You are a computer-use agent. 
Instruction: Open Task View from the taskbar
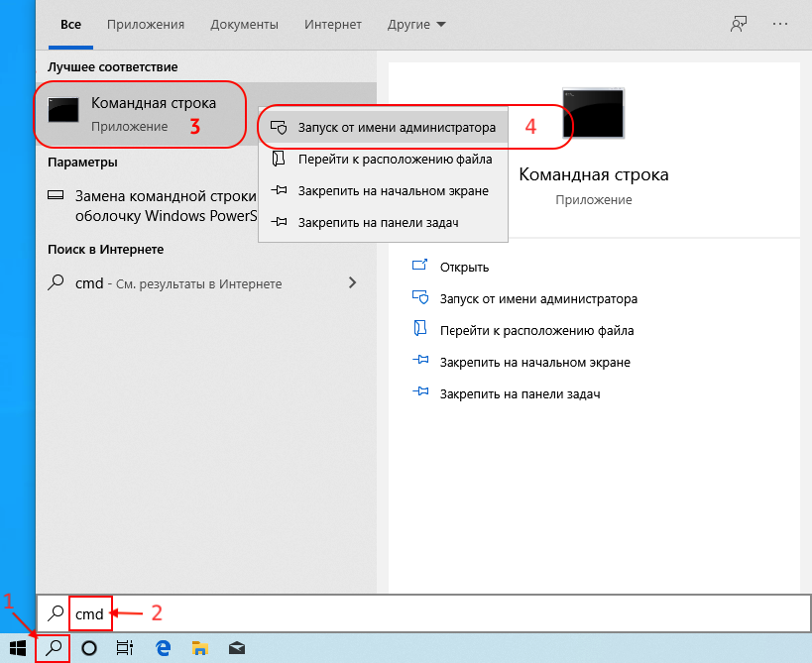125,648
